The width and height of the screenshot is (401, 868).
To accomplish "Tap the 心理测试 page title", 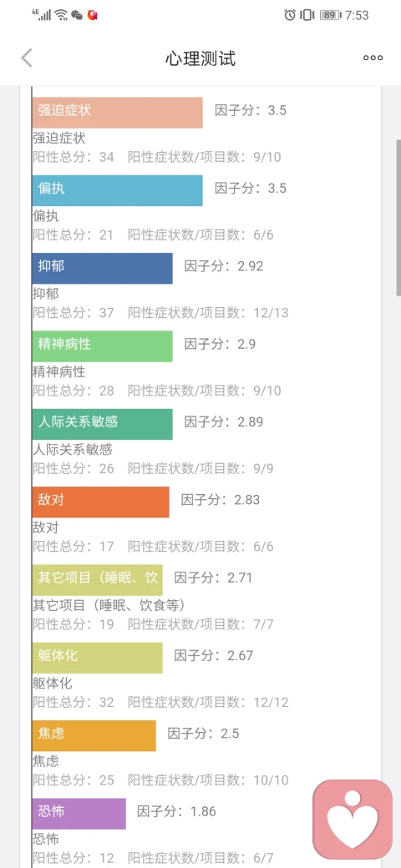I will click(200, 58).
